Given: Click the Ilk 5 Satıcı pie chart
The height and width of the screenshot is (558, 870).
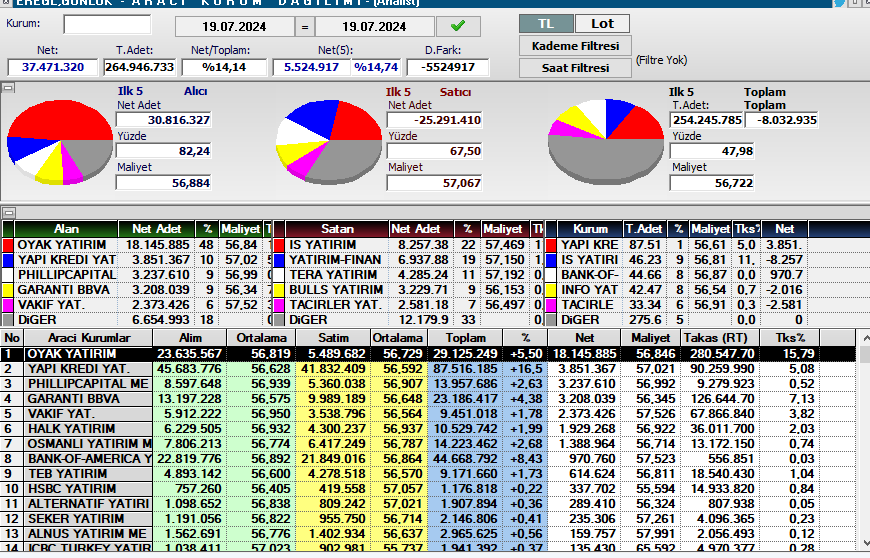Looking at the screenshot, I should (x=329, y=142).
